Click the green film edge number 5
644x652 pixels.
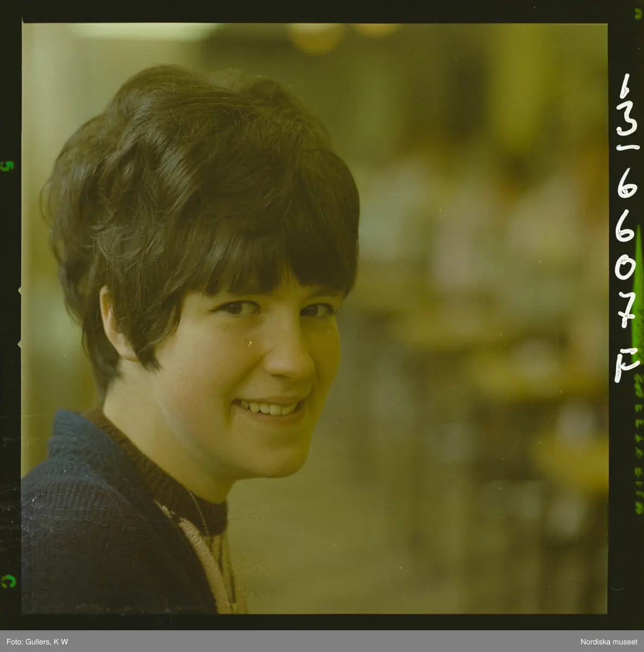pyautogui.click(x=7, y=166)
